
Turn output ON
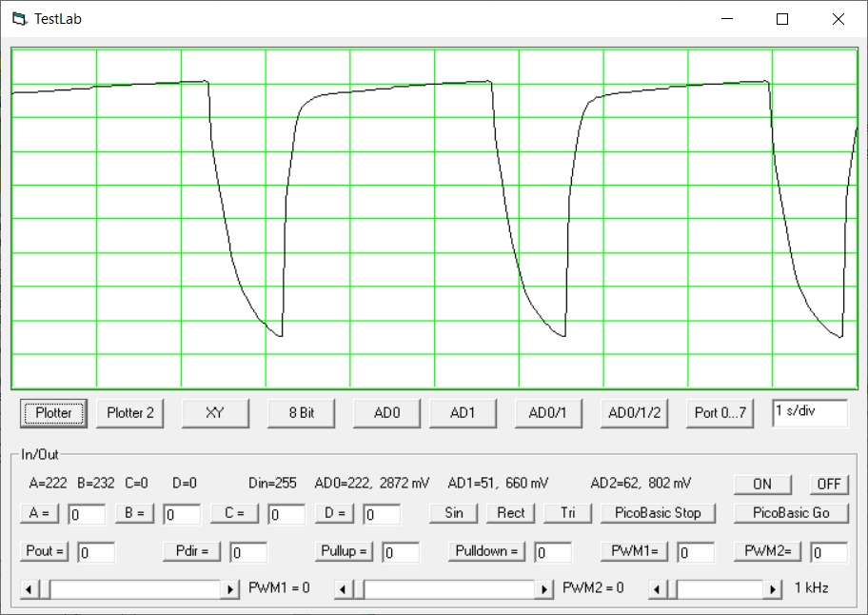click(762, 484)
